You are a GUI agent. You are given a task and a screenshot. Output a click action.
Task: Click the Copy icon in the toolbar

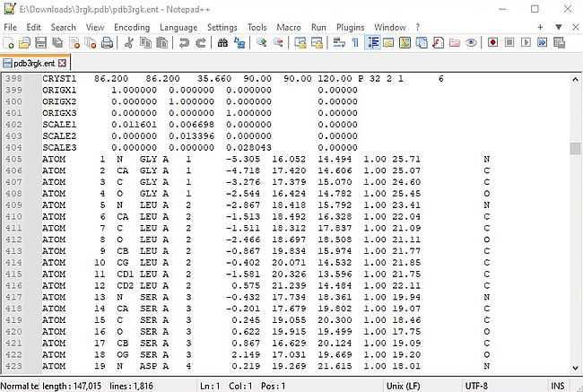point(145,43)
